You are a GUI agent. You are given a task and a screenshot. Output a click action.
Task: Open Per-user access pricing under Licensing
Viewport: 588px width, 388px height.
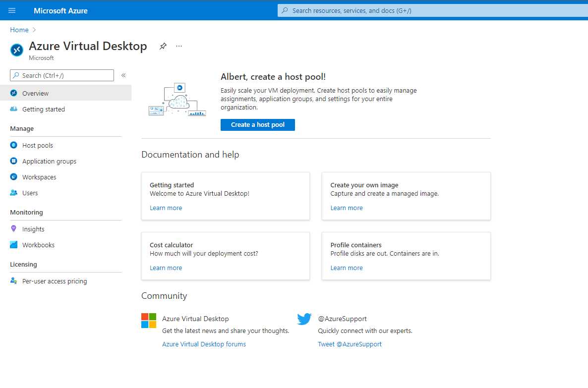click(55, 281)
